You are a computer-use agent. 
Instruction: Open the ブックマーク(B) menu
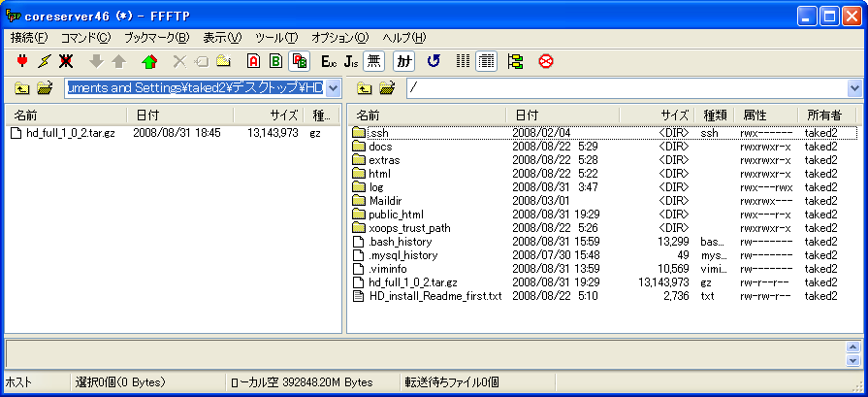point(156,38)
